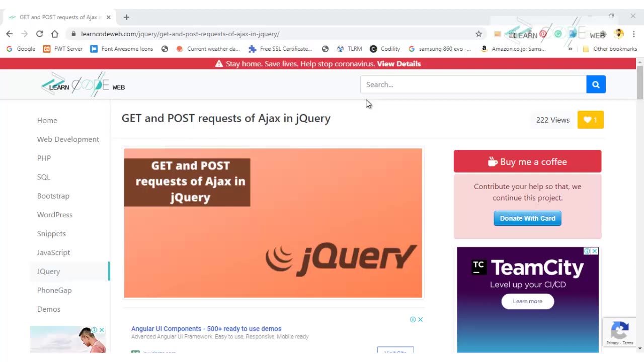Click the page vertical scrollbar thumb
This screenshot has height=362, width=644.
(x=640, y=82)
